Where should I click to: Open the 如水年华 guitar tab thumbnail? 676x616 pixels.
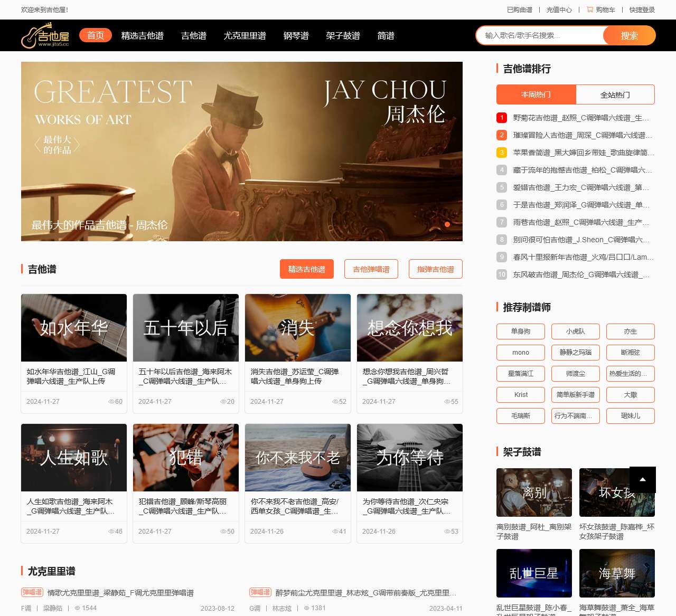[74, 328]
